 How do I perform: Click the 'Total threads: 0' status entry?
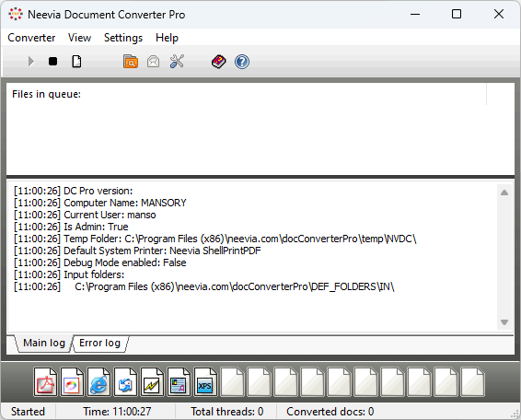coord(227,412)
